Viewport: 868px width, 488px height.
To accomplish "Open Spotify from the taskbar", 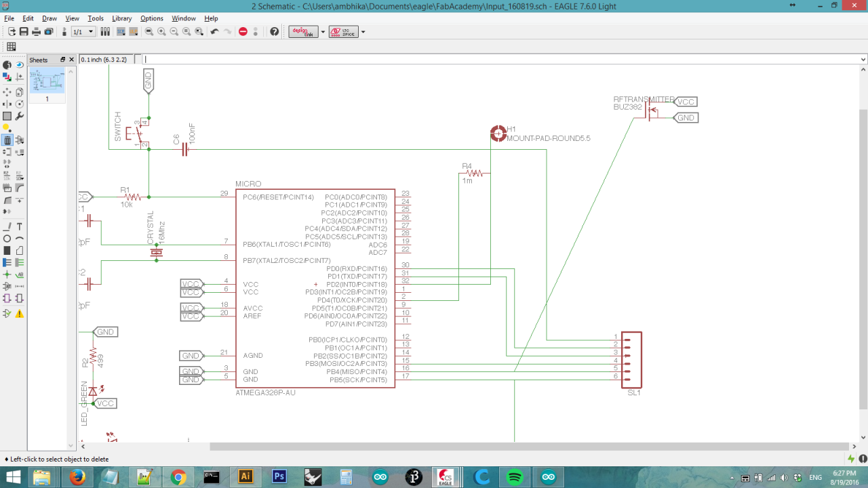I will click(x=515, y=477).
